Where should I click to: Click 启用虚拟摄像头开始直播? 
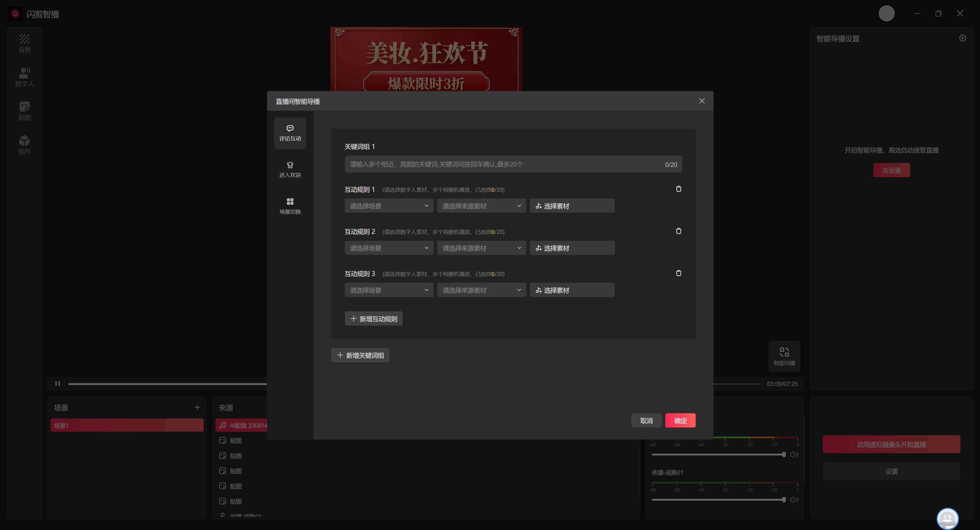(x=891, y=444)
